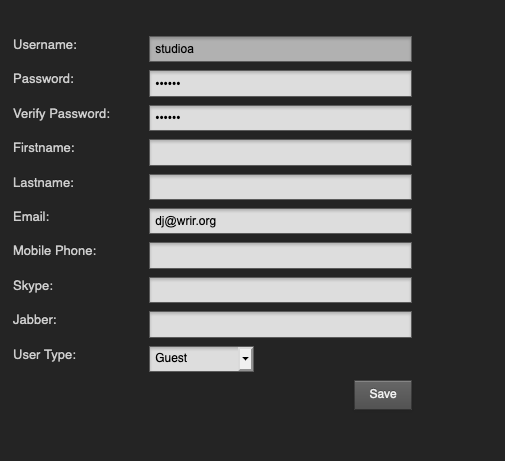Click the "User Type:" label
The width and height of the screenshot is (505, 461).
44,355
